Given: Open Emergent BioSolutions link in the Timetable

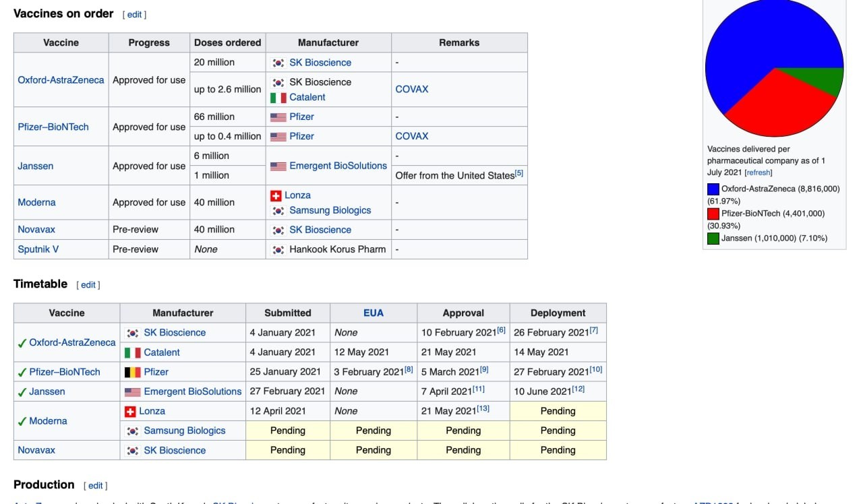Looking at the screenshot, I should 193,391.
